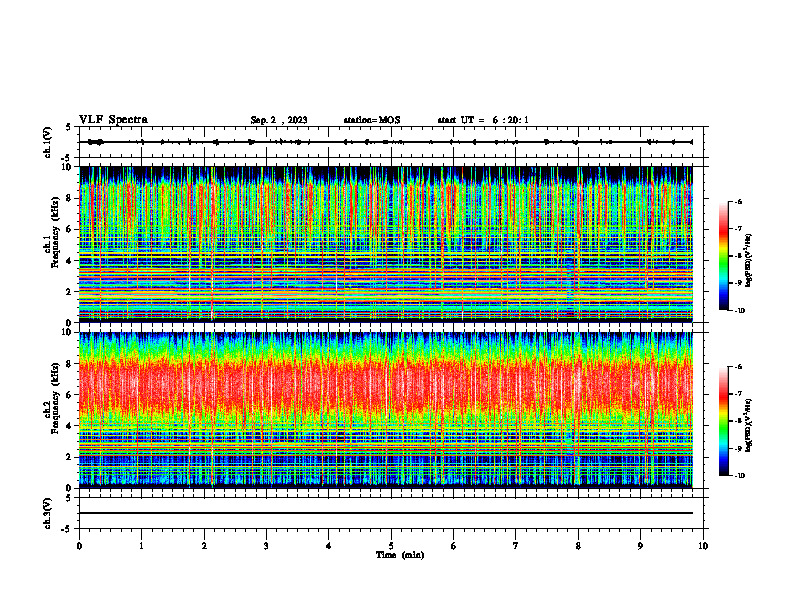Click the "7" minute tick label
The height and width of the screenshot is (612, 792).
click(x=516, y=546)
